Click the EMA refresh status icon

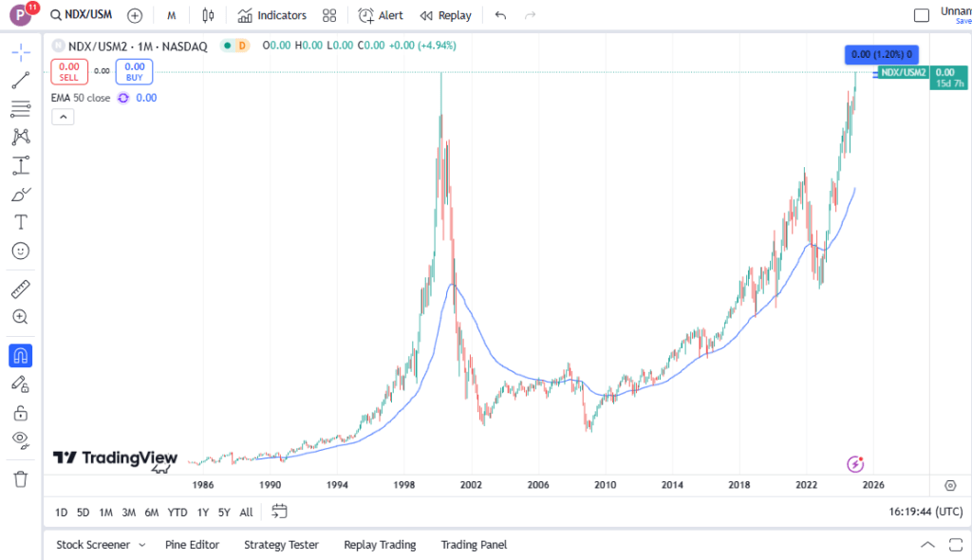click(x=123, y=98)
